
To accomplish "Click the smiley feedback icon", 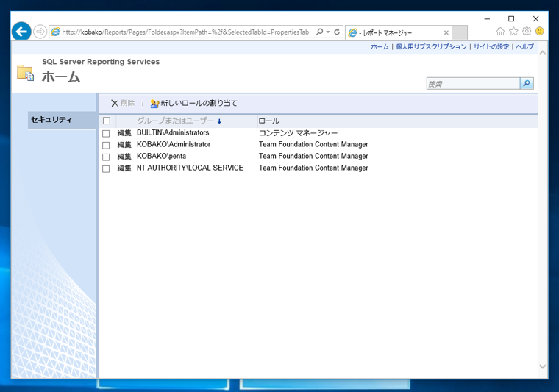I will click(540, 31).
